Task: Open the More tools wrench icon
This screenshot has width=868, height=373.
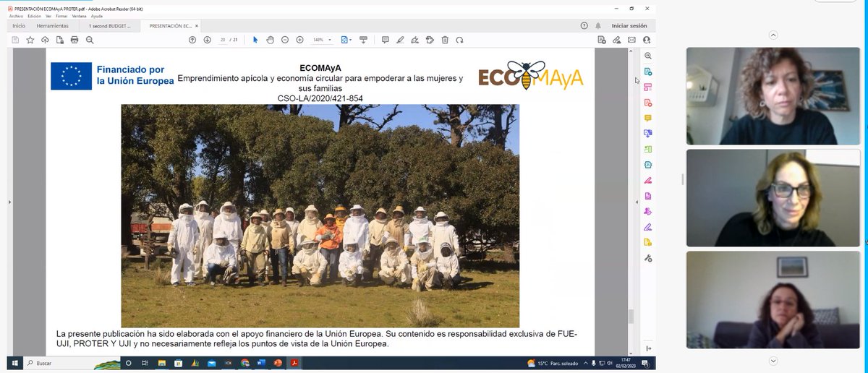Action: (648, 258)
